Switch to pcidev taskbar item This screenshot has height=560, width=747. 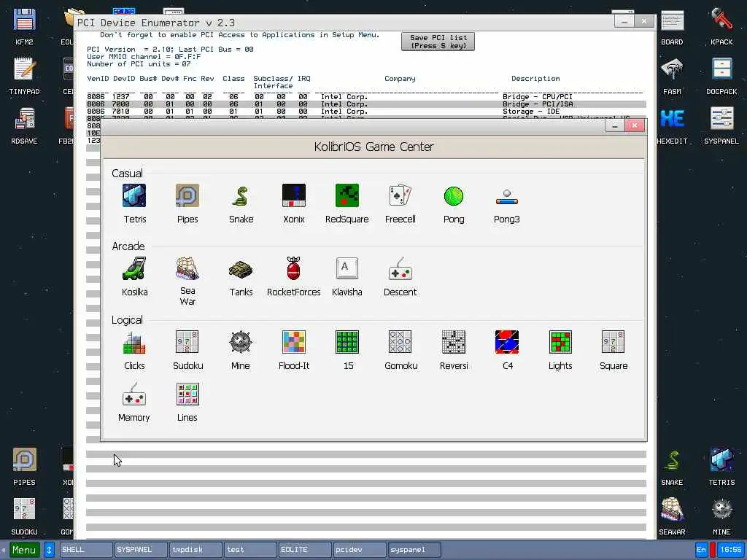360,550
